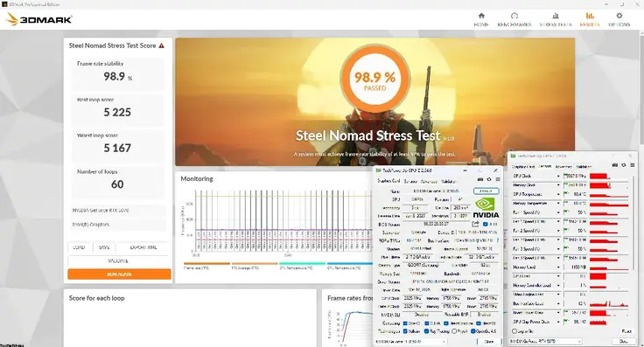Viewport: 644px width, 347px height.
Task: Toggle the DirectML checkbox
Action: [x=479, y=323]
